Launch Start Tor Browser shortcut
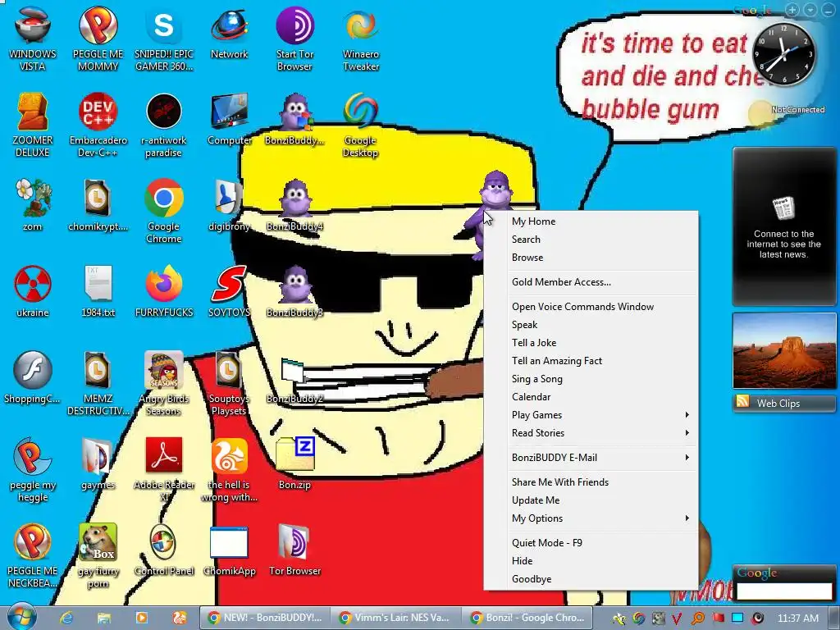This screenshot has width=840, height=630. point(294,39)
